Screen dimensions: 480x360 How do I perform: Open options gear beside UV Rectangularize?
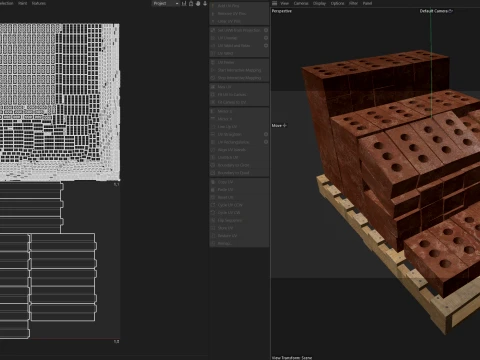[266, 142]
